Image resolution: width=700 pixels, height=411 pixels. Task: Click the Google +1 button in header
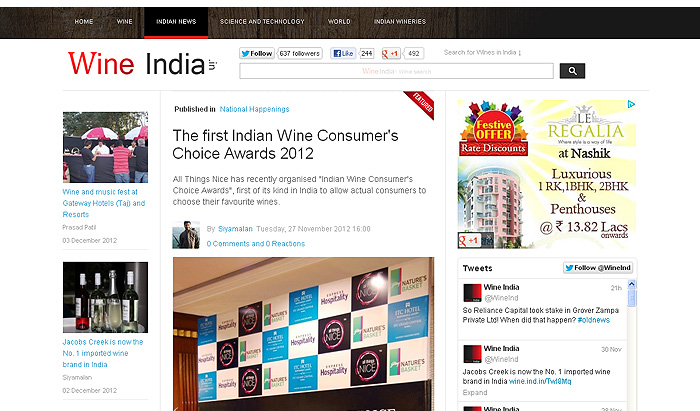point(390,54)
